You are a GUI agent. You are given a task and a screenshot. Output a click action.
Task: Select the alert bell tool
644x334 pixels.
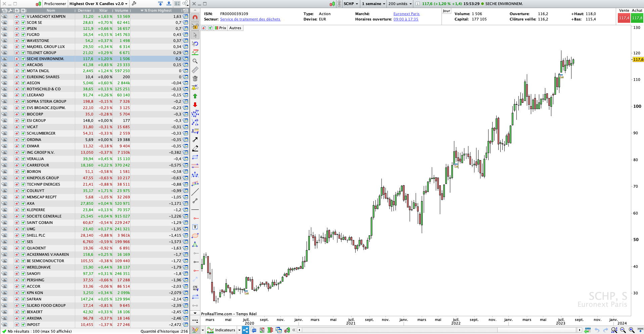coord(195,87)
